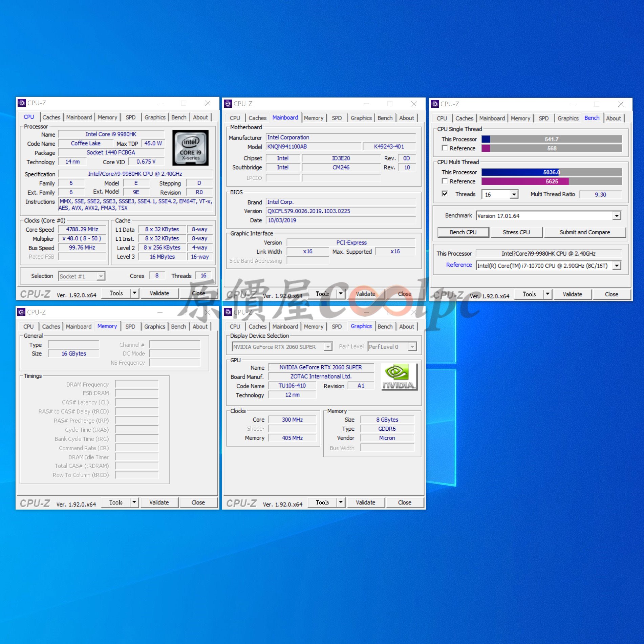The height and width of the screenshot is (644, 644).
Task: Click Core Speed value 4788.29 MHz
Action: click(82, 229)
